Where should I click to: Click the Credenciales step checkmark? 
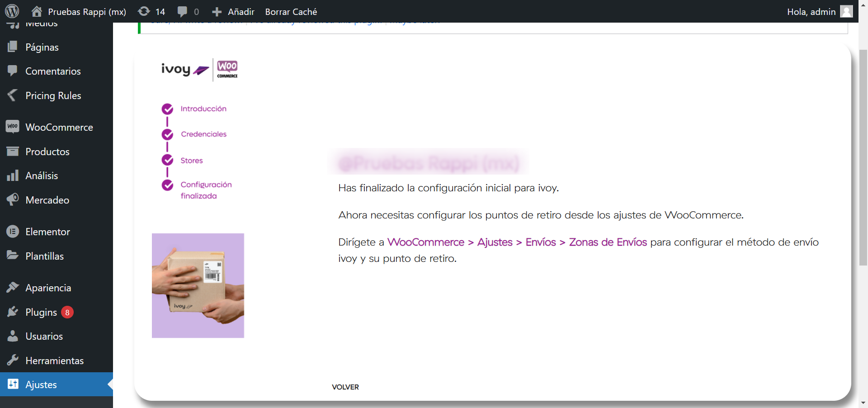167,134
